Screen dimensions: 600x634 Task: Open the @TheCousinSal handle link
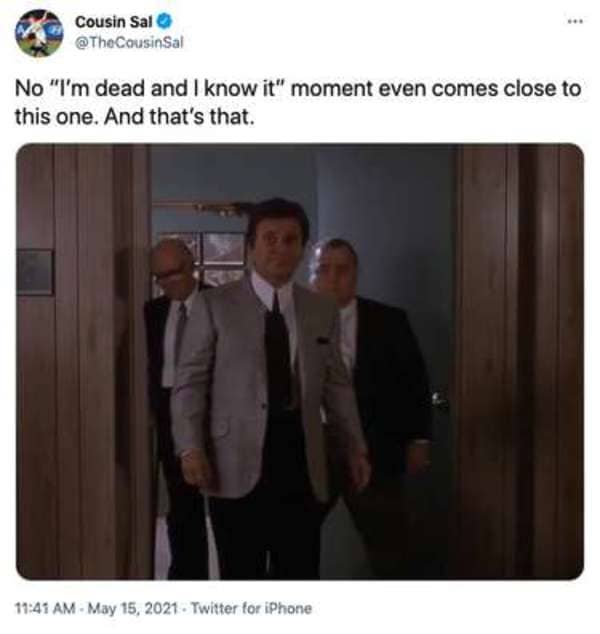click(x=129, y=42)
